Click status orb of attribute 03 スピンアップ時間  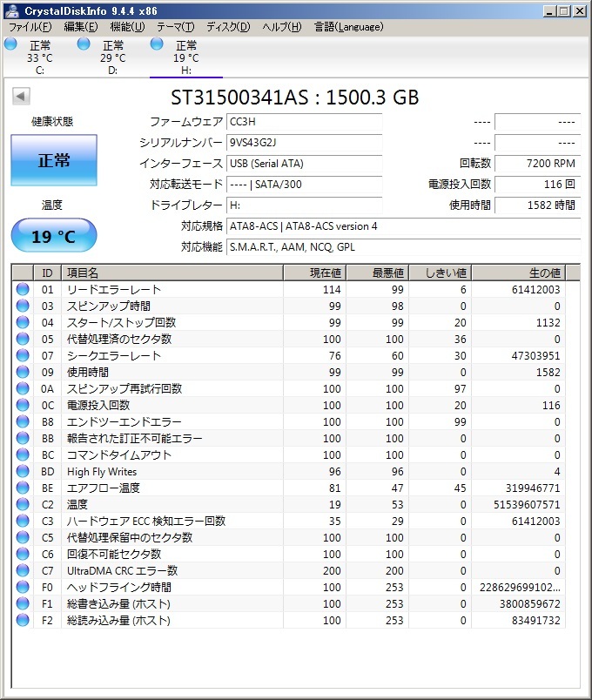pos(23,306)
